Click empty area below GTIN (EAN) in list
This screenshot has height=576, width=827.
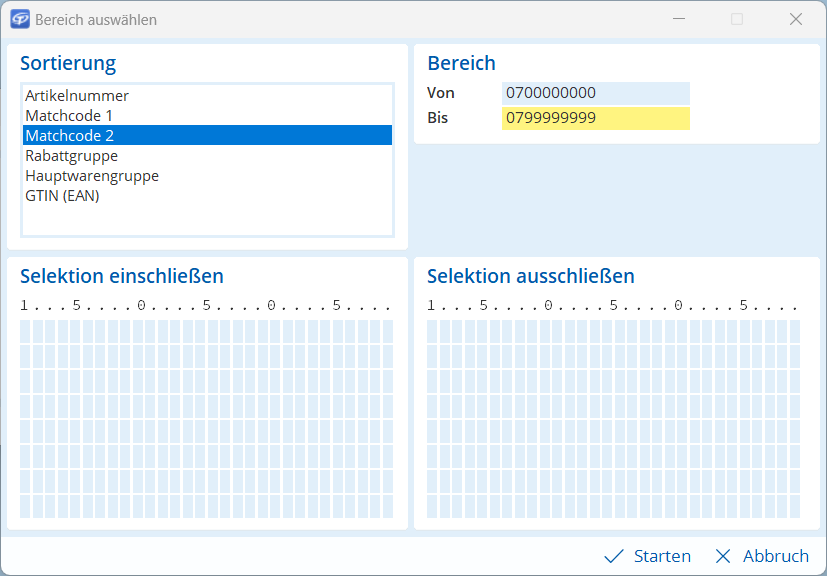click(207, 220)
